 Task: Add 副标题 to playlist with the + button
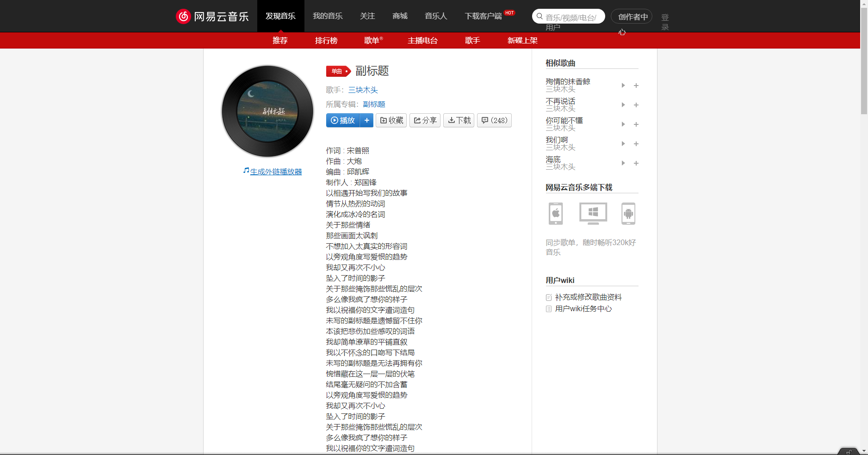366,120
